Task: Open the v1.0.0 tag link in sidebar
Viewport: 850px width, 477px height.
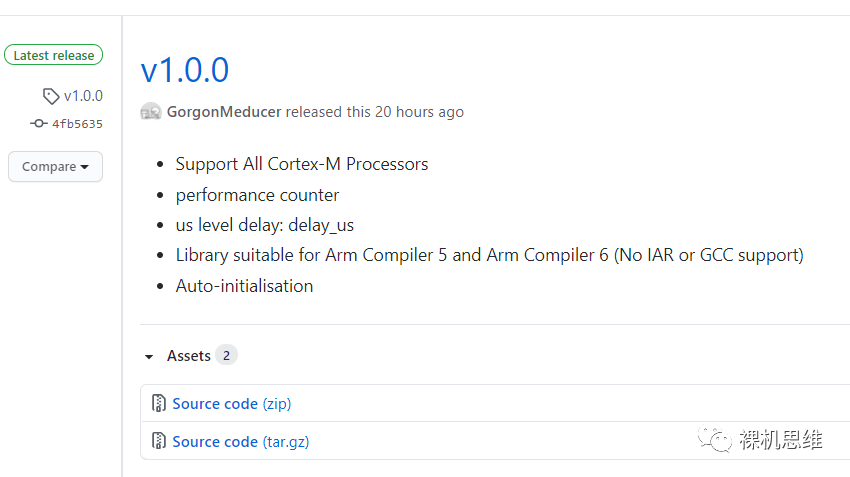Action: pyautogui.click(x=83, y=96)
